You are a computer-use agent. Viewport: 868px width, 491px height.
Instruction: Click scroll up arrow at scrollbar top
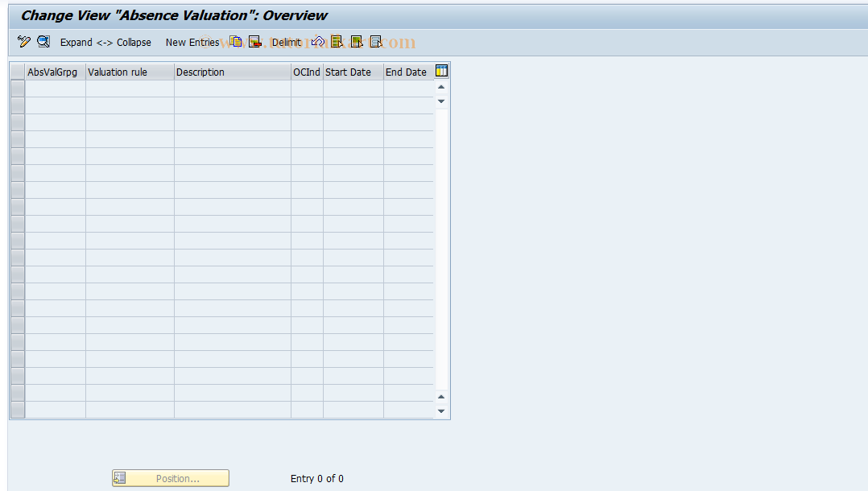441,87
